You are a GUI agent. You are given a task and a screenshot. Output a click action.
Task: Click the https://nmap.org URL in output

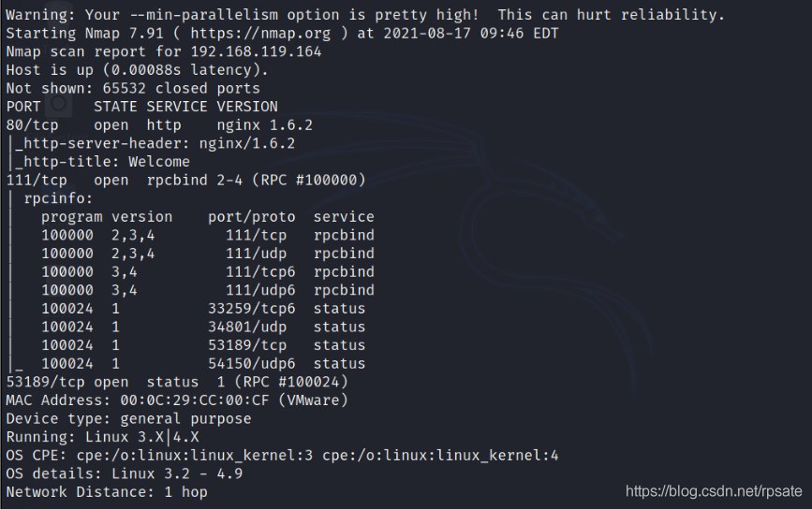click(x=260, y=34)
